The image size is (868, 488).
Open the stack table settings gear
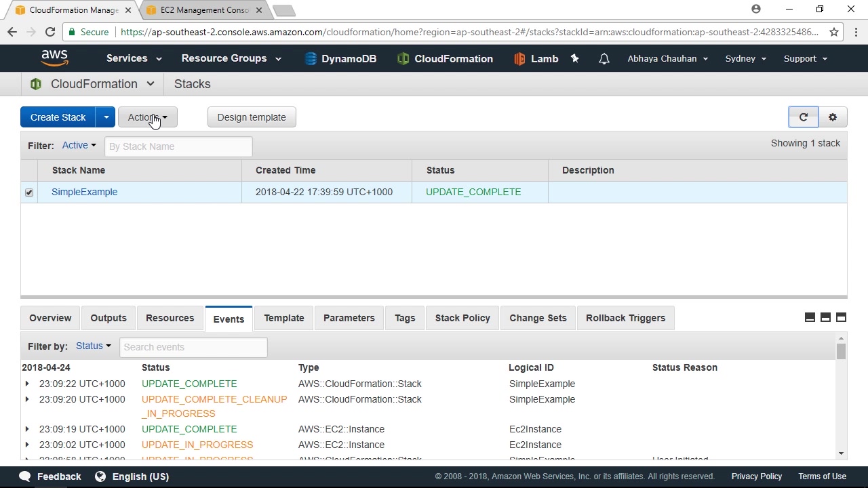[x=833, y=117]
